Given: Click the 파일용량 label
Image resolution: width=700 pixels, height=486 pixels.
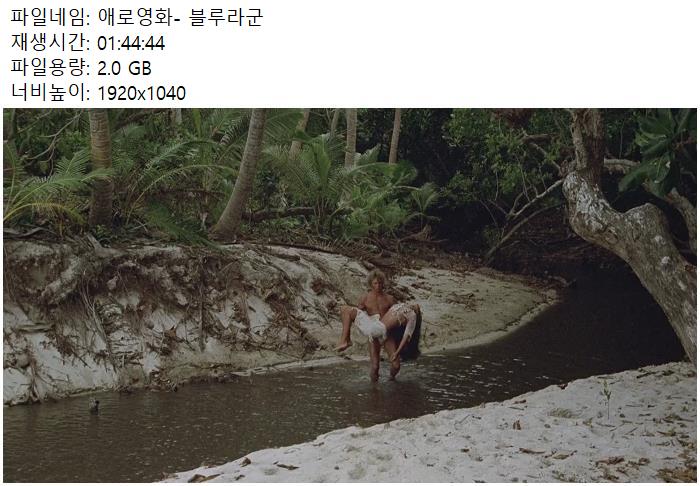Looking at the screenshot, I should pos(50,68).
